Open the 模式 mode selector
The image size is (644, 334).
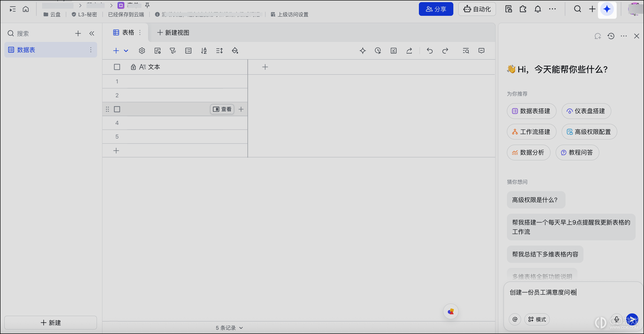pyautogui.click(x=537, y=319)
